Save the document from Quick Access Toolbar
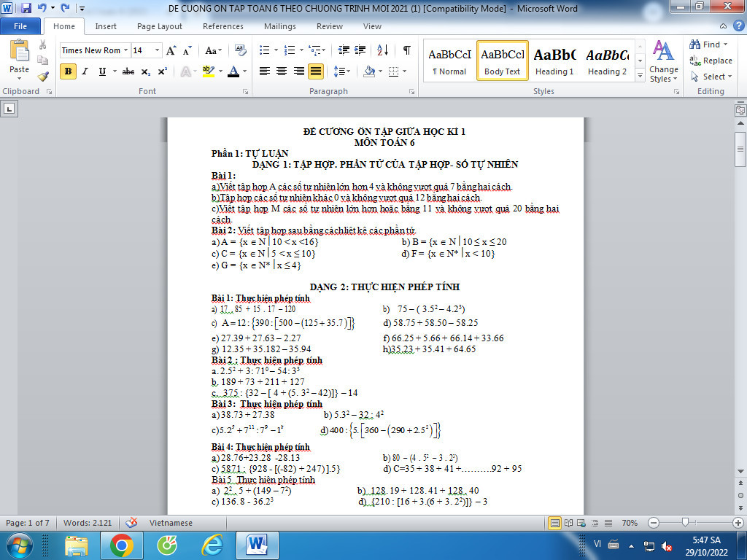This screenshot has height=560, width=747. click(26, 9)
